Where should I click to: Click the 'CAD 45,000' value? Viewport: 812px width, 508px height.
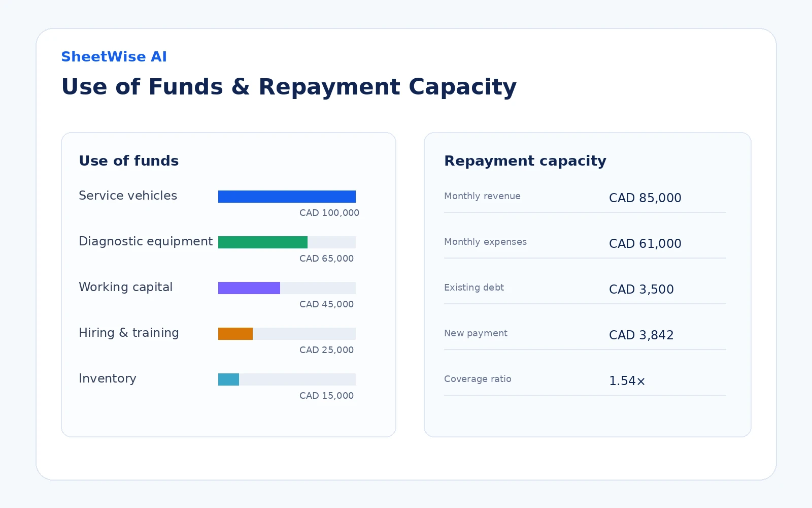coord(326,304)
